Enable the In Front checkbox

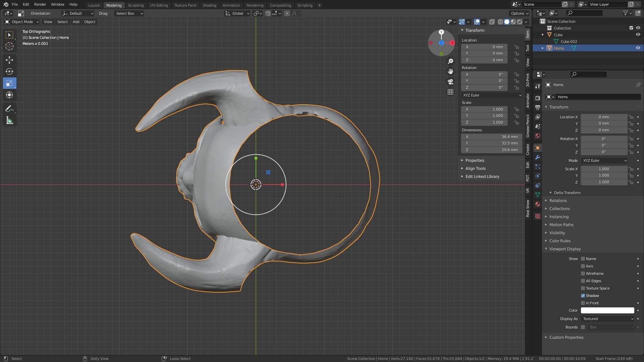point(583,303)
